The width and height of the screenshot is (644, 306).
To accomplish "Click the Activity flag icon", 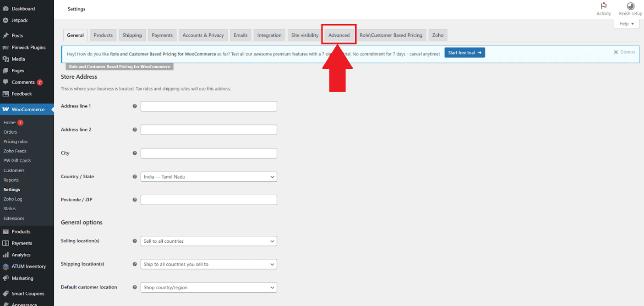I will tap(603, 6).
